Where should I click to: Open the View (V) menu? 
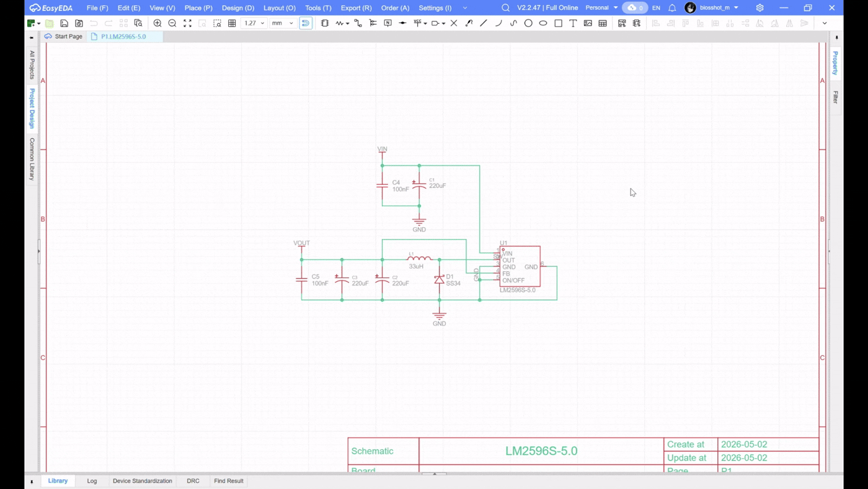pos(162,8)
